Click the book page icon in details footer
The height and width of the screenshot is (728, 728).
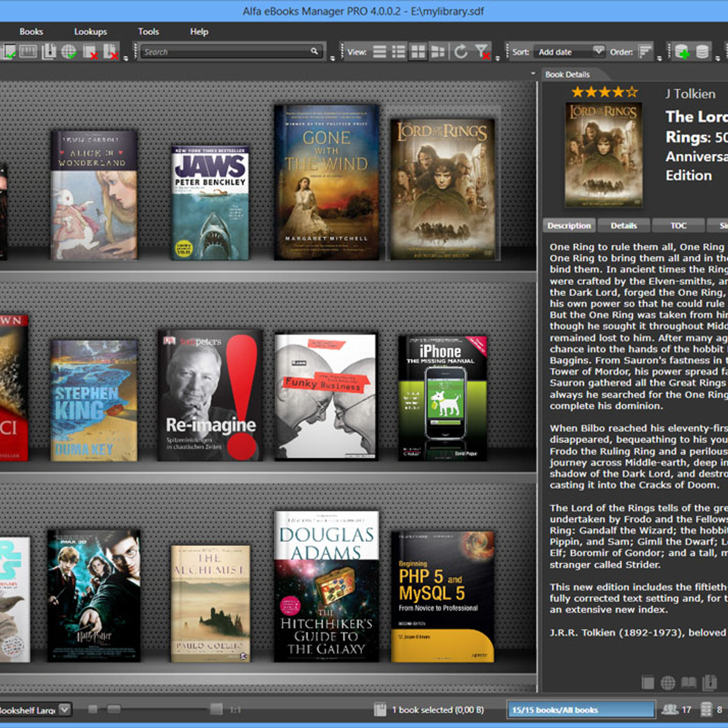click(x=648, y=682)
